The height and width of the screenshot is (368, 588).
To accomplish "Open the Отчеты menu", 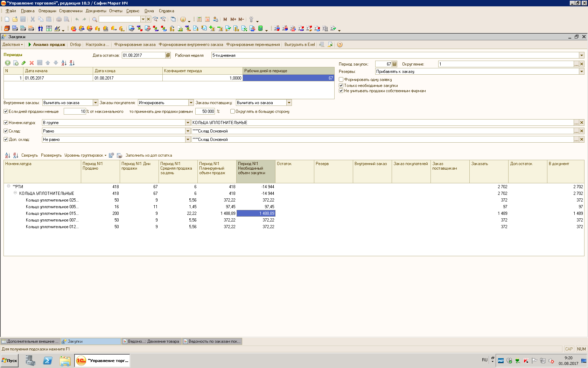I will 115,11.
